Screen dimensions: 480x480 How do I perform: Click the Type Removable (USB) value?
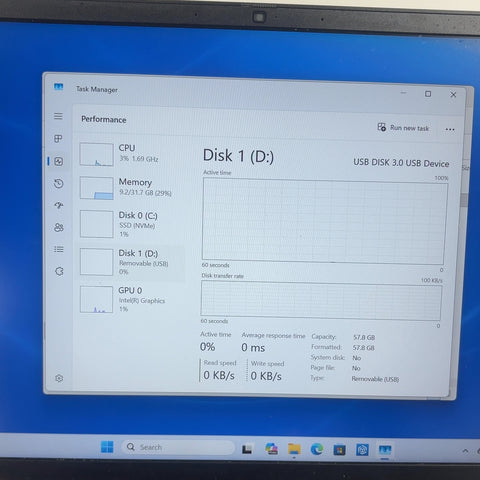375,379
